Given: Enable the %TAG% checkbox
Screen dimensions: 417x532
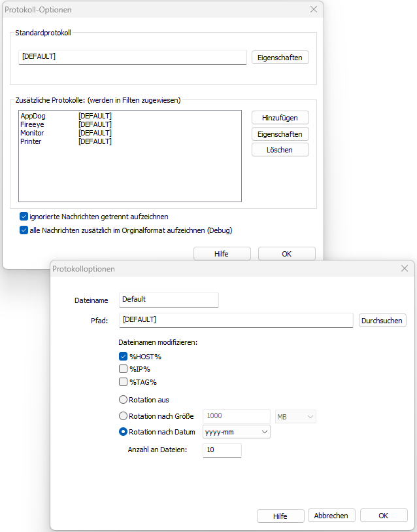Looking at the screenshot, I should pyautogui.click(x=123, y=382).
